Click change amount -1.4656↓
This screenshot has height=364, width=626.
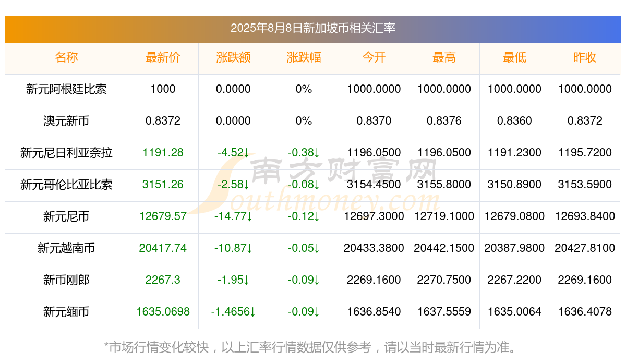[233, 312]
